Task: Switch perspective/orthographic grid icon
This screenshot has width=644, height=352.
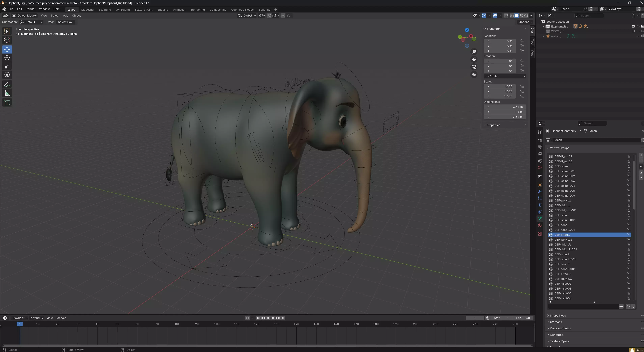Action: [x=474, y=74]
